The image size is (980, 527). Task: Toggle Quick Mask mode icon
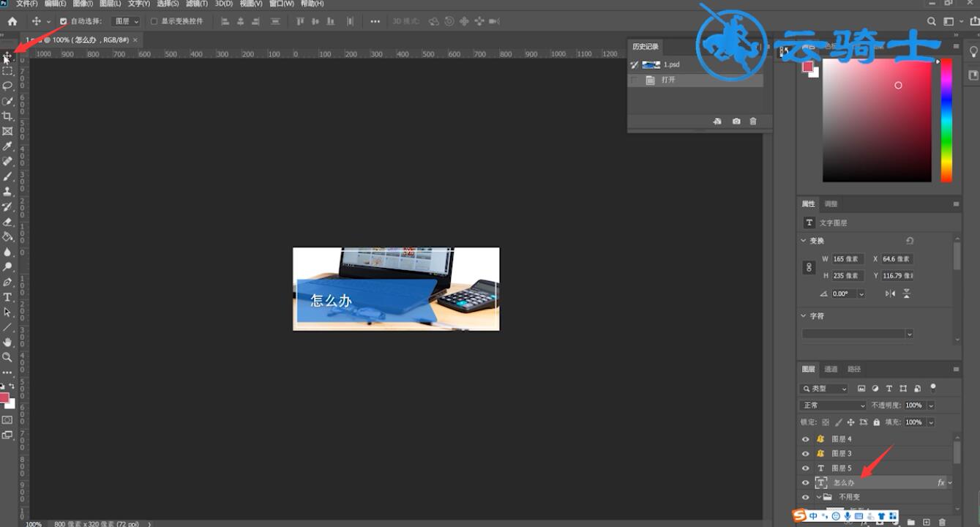click(x=7, y=420)
